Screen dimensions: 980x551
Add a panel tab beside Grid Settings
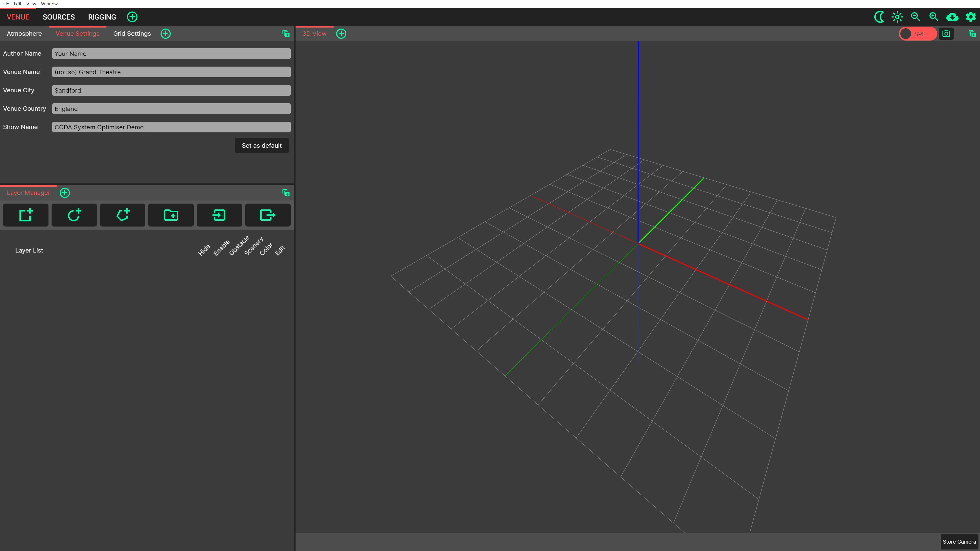[165, 33]
